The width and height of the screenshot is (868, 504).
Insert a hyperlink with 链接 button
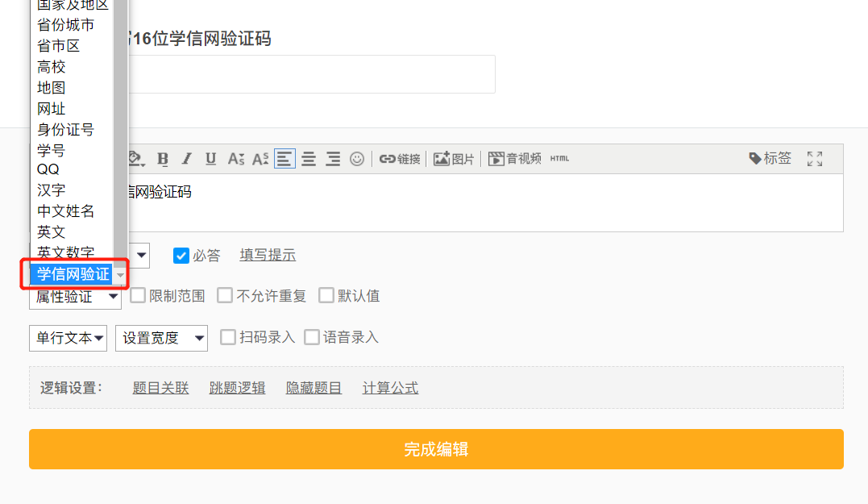point(400,159)
